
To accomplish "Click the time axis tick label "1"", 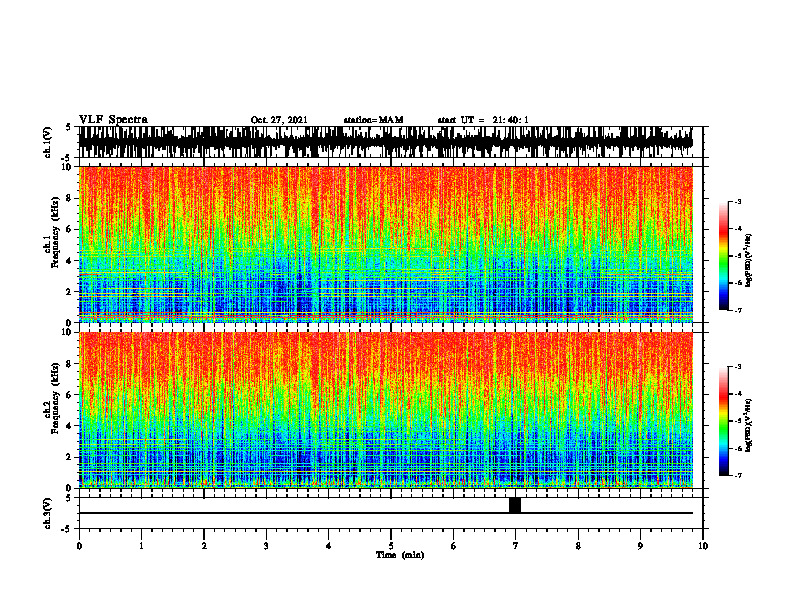I will [141, 546].
